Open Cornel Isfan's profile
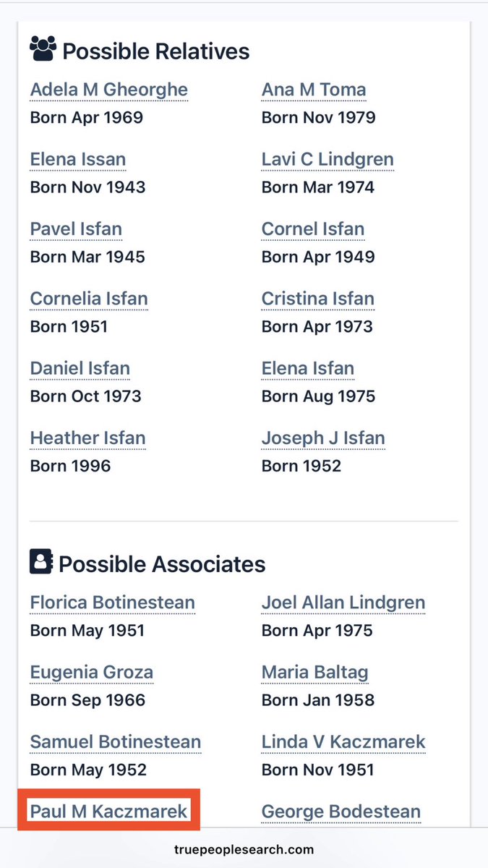 [313, 229]
